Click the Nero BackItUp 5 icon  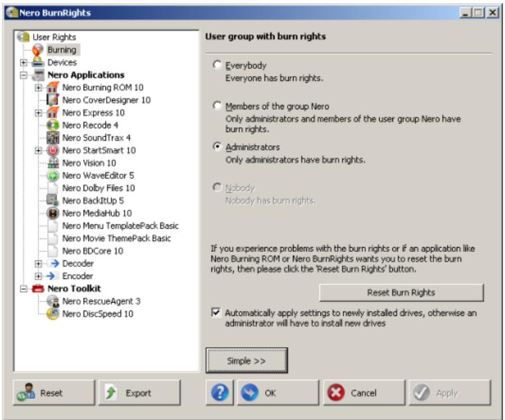(52, 200)
